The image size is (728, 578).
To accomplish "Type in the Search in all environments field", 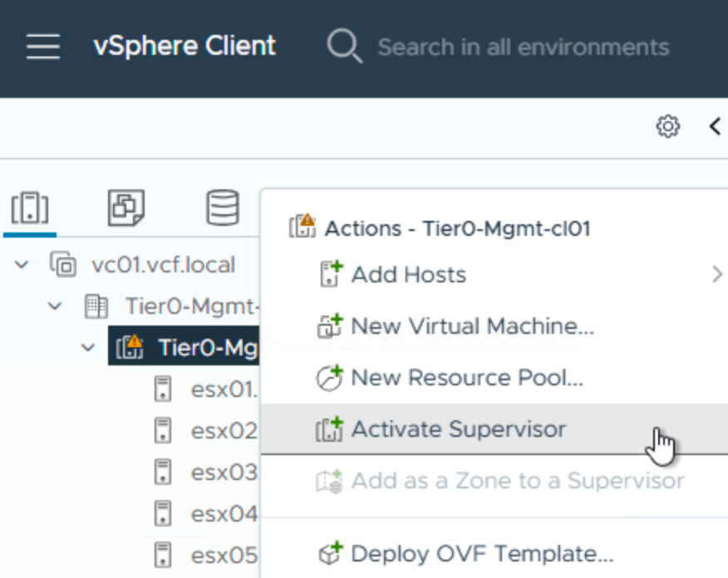I will pos(523,47).
